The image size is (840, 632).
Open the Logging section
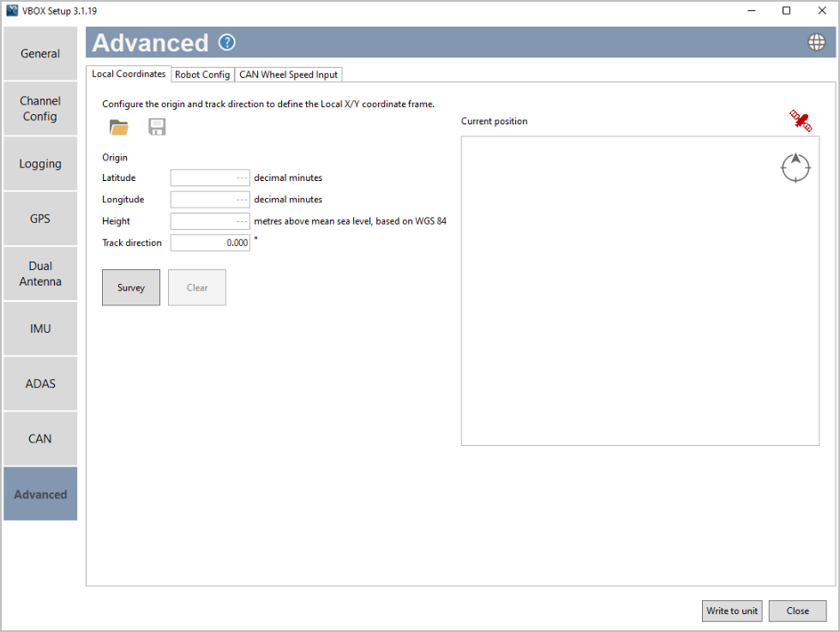[39, 163]
